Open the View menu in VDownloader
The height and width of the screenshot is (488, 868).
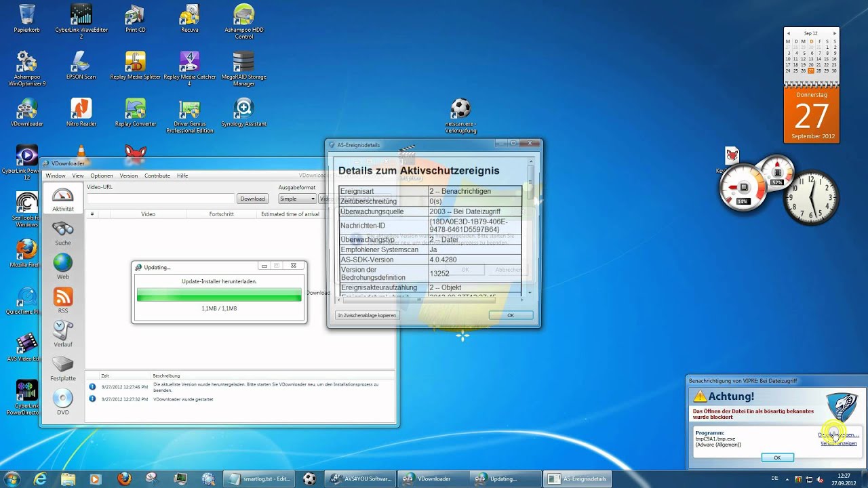(x=78, y=176)
